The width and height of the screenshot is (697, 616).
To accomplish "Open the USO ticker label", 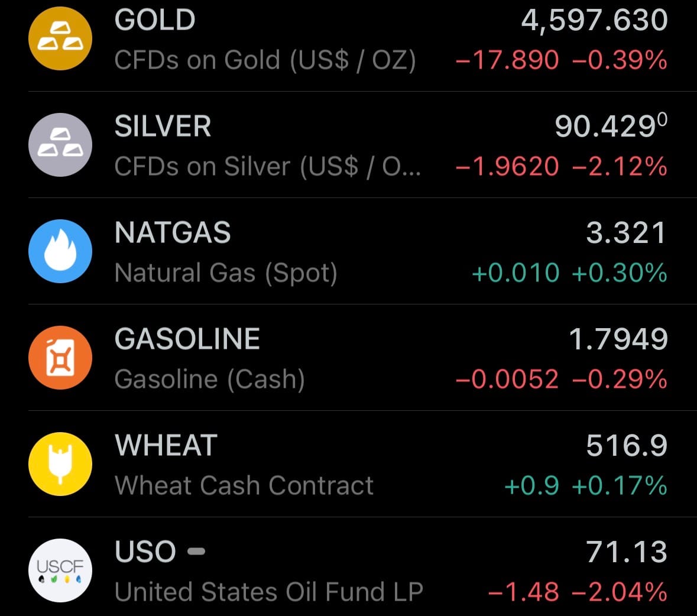I will (x=145, y=552).
